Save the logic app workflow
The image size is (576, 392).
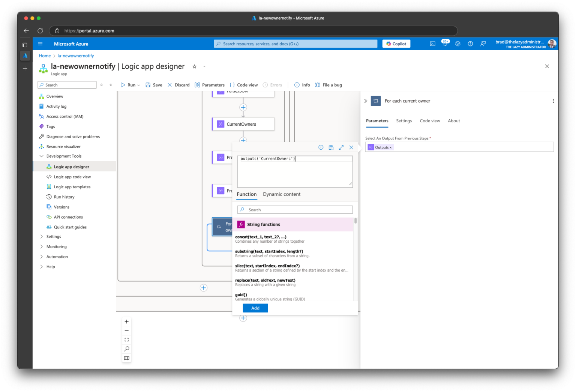[154, 85]
